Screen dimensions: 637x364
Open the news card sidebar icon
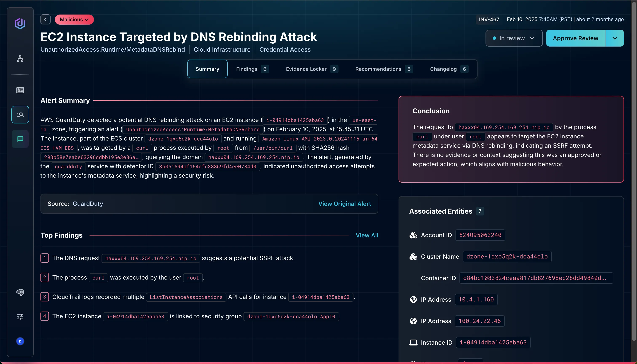20,90
